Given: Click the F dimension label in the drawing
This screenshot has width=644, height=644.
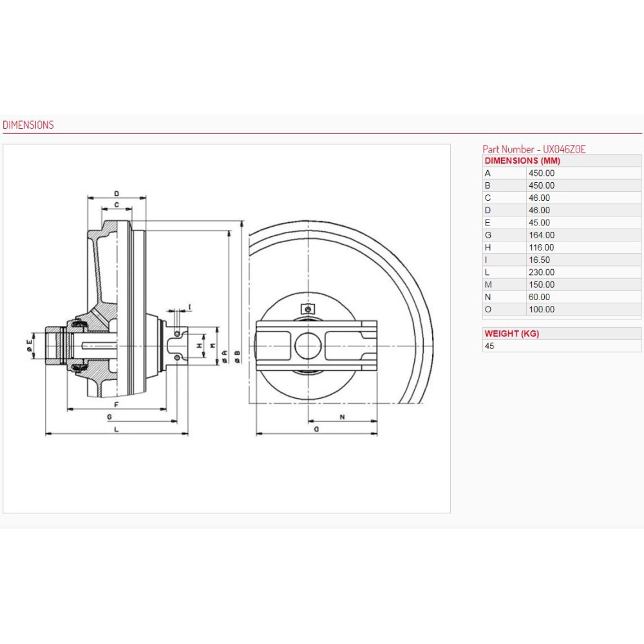Looking at the screenshot, I should 116,404.
